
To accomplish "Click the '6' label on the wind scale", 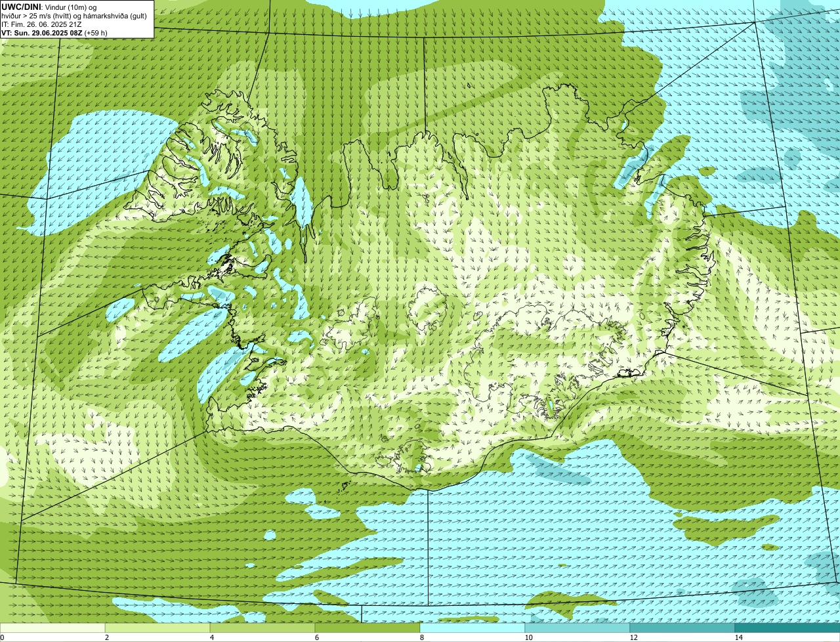I will click(316, 637).
